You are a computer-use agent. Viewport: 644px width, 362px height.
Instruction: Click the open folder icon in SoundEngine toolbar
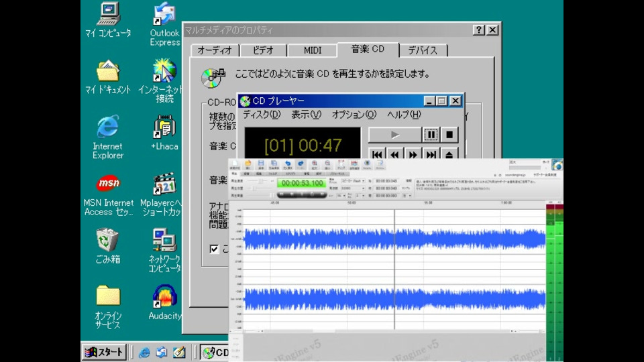click(x=248, y=165)
